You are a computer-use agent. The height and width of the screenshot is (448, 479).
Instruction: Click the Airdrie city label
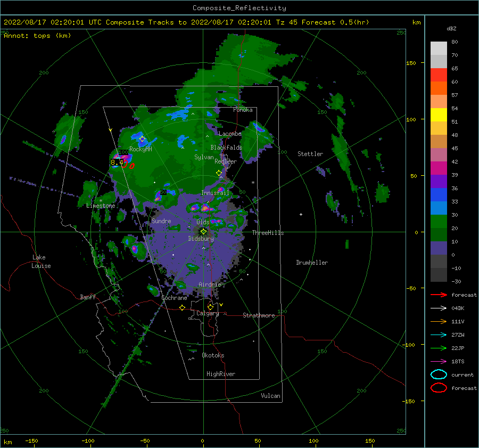tap(210, 284)
